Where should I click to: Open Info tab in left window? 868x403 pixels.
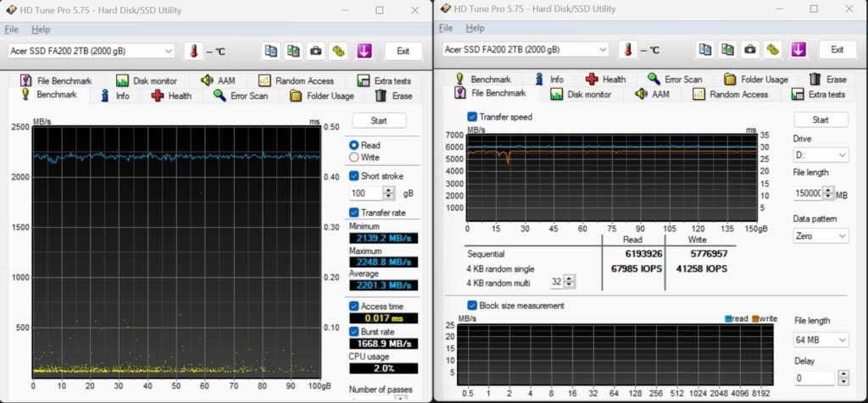click(x=115, y=96)
